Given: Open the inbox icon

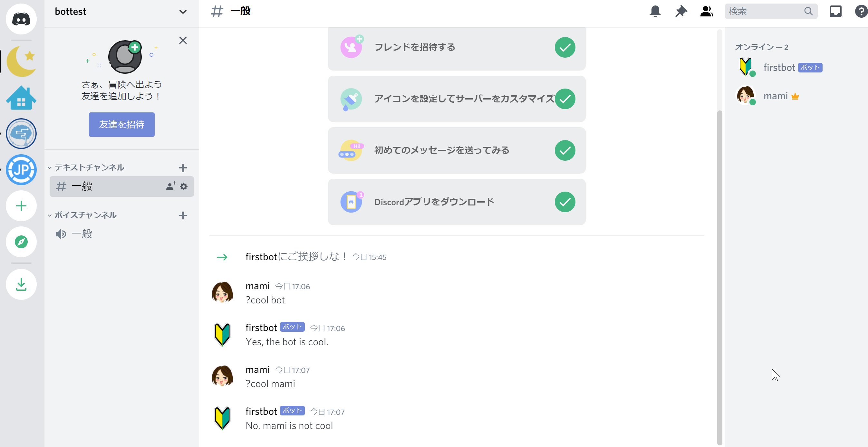Looking at the screenshot, I should pos(835,12).
